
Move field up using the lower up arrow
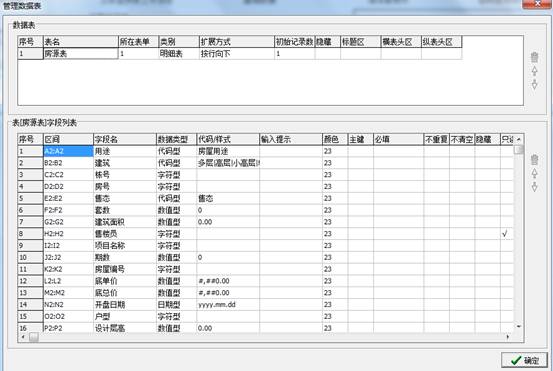click(534, 173)
